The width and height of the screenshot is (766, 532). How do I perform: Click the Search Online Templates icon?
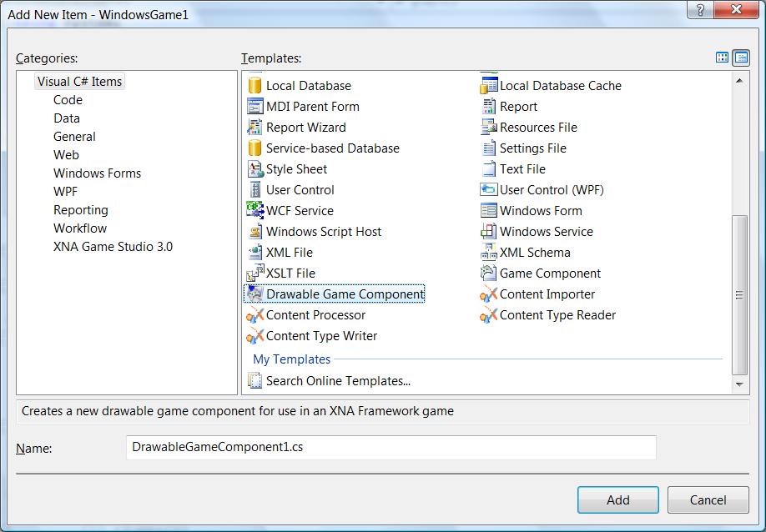(254, 381)
